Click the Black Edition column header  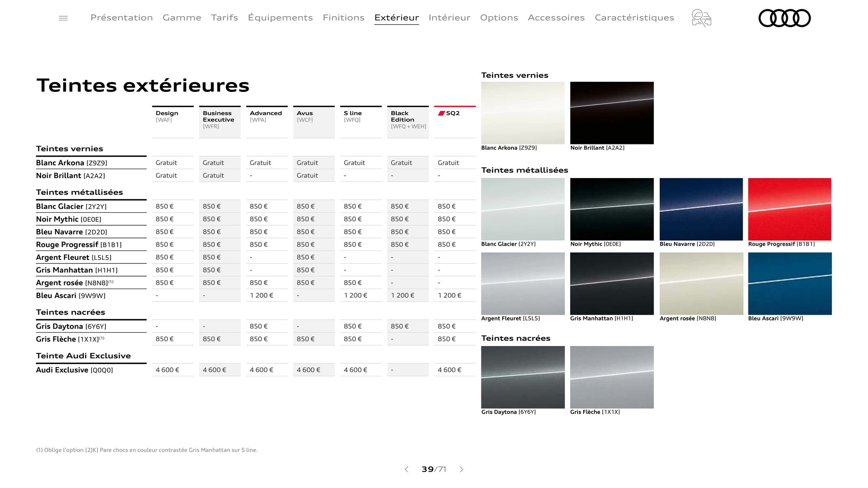(408, 122)
